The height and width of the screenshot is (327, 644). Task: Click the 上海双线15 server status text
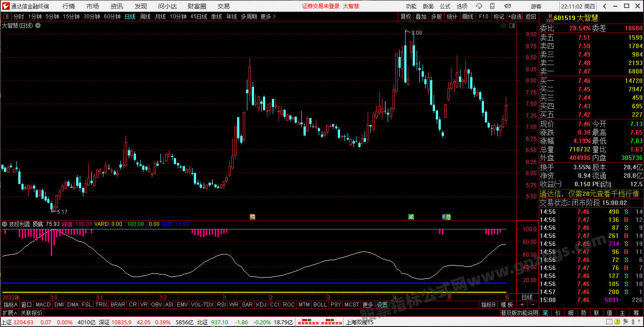(360, 322)
